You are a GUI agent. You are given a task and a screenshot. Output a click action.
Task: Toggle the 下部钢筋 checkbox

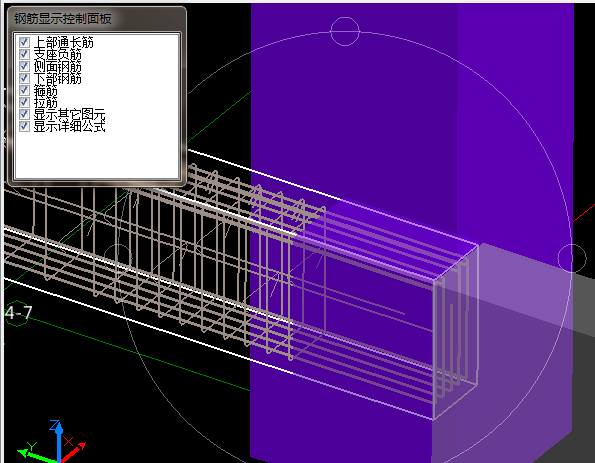(x=24, y=78)
